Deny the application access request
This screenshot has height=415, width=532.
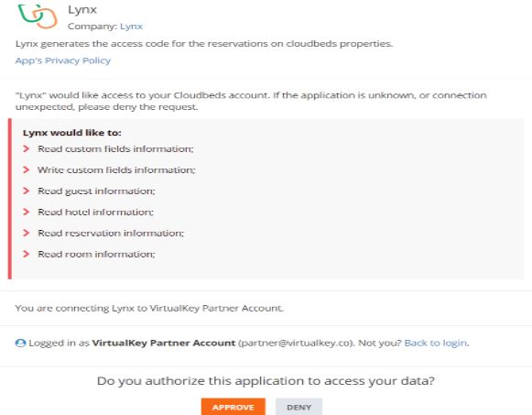pos(299,407)
